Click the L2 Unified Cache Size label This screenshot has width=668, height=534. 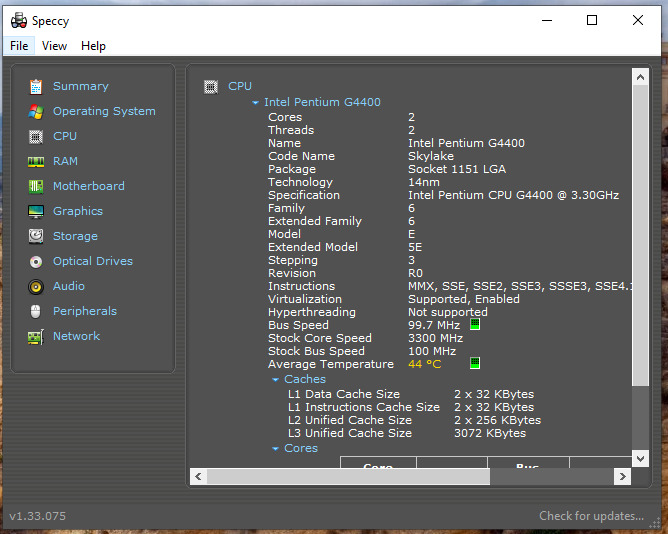pos(350,420)
